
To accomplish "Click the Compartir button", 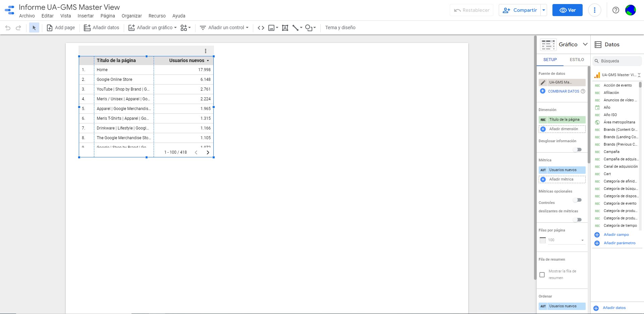I will click(520, 10).
